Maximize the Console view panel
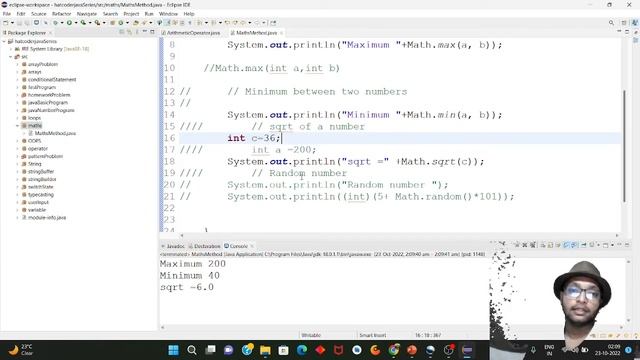Screen dimensions: 640x360 click(x=627, y=244)
